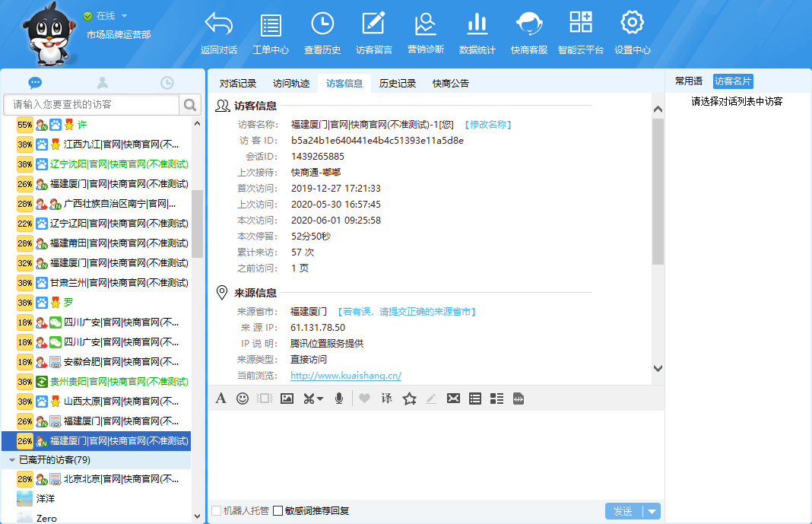Click the star add-favorite icon

click(409, 399)
